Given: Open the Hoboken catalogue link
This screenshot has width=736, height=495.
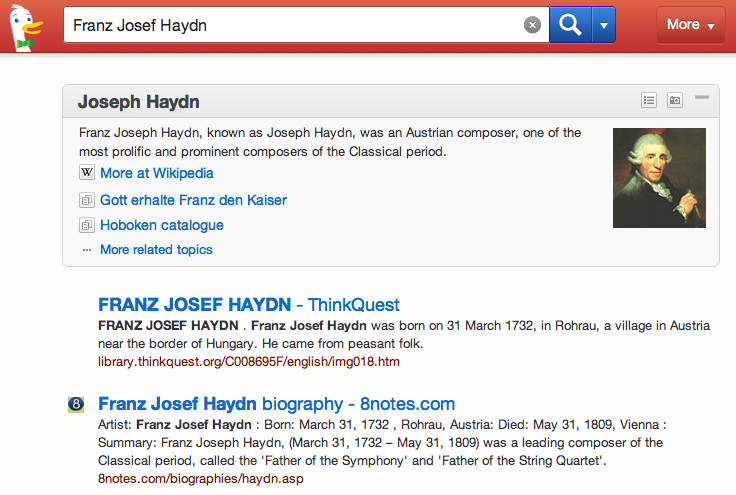Looking at the screenshot, I should [x=162, y=225].
